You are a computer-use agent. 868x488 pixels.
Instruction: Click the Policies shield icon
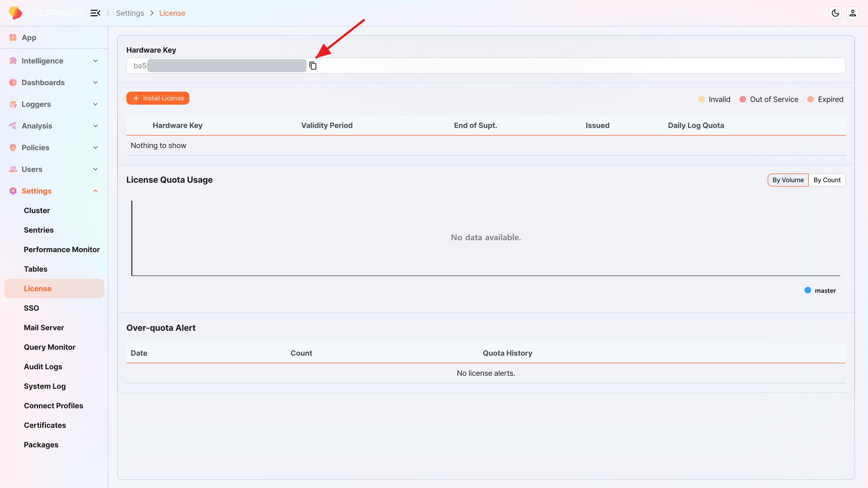click(x=13, y=147)
